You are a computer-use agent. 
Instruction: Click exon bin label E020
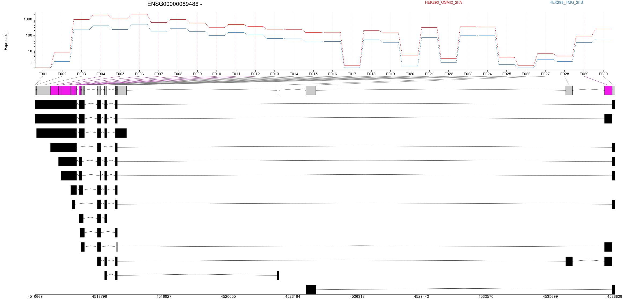[x=410, y=74]
